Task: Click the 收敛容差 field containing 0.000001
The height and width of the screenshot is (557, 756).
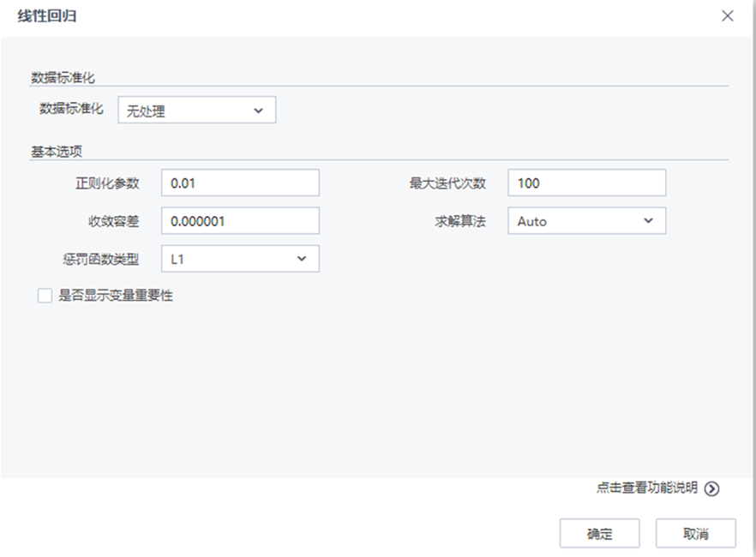Action: pos(240,221)
